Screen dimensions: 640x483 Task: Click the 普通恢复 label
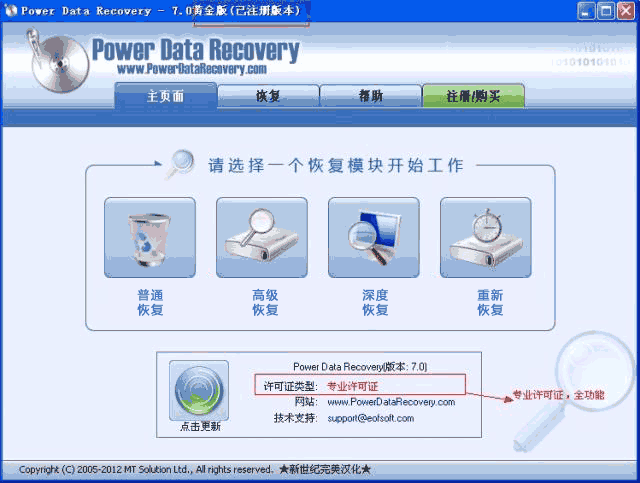point(150,303)
